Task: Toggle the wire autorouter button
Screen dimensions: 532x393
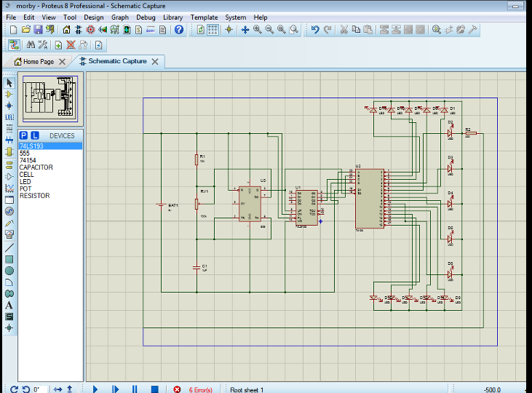Action: coord(14,45)
